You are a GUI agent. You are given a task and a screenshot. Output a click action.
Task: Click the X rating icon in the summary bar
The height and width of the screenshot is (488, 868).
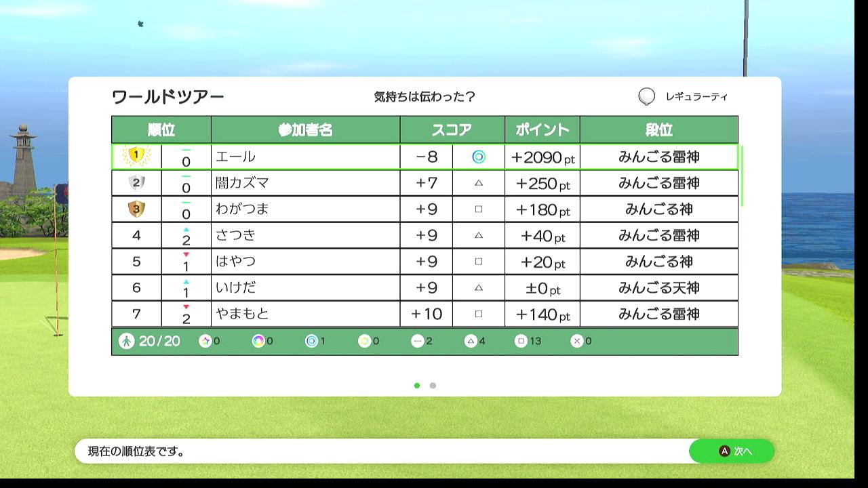coord(576,342)
